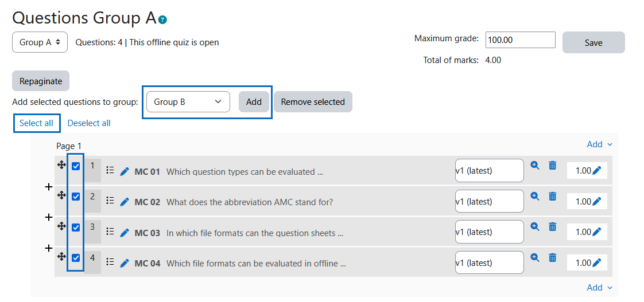Uncheck the checkbox for question 4
This screenshot has width=644, height=302.
coord(76,258)
